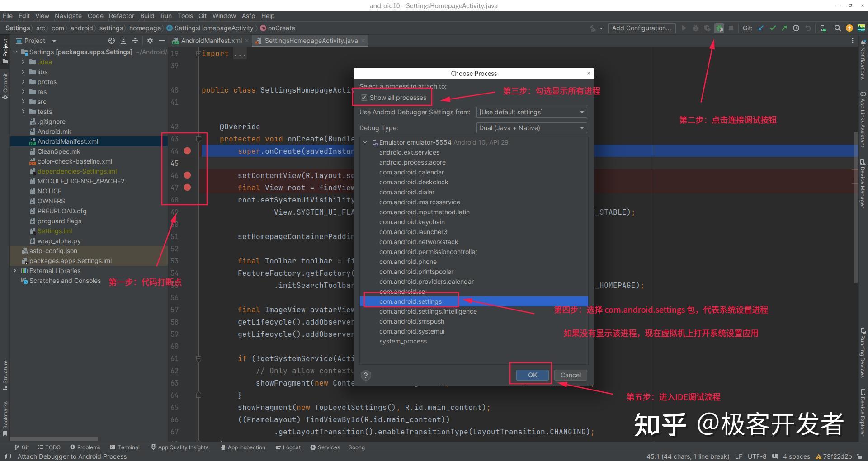Toggle the Show all processes checkbox

(x=364, y=98)
